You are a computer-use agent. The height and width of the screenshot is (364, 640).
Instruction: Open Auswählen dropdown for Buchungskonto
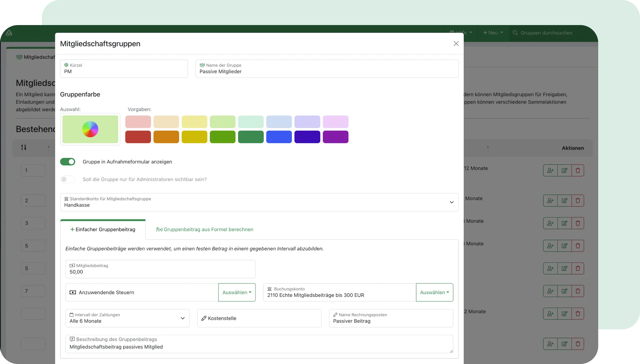point(434,292)
